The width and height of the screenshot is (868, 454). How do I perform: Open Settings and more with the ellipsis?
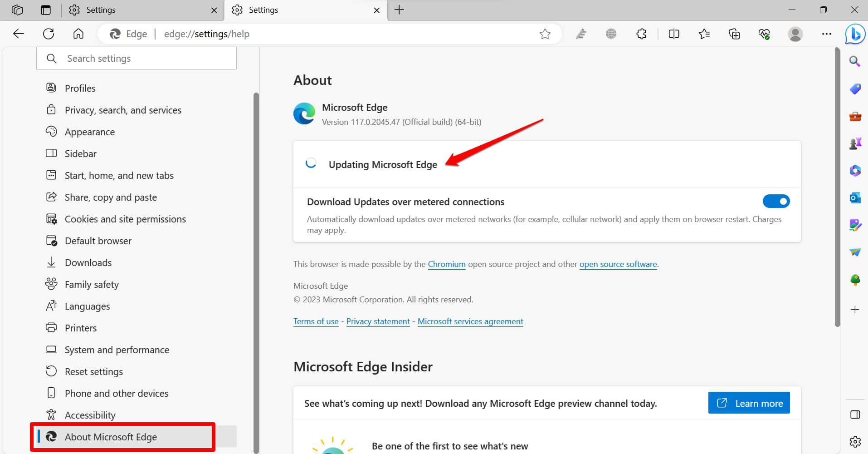[827, 34]
